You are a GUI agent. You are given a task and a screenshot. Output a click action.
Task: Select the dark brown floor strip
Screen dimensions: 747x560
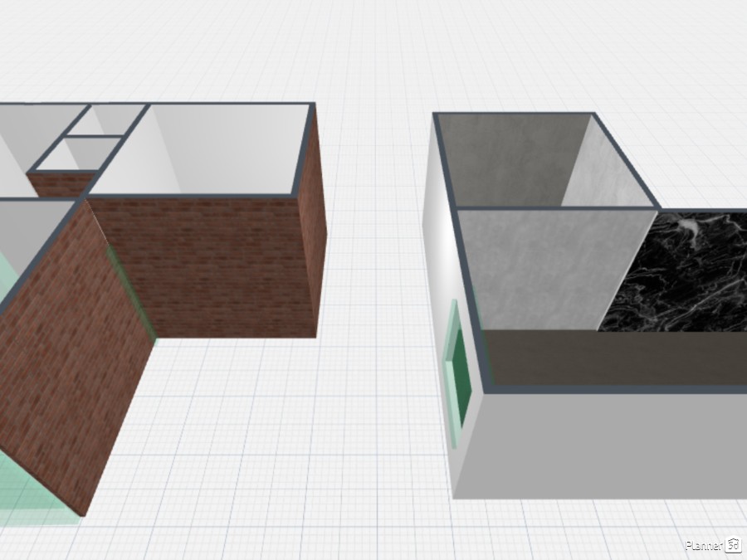point(614,357)
